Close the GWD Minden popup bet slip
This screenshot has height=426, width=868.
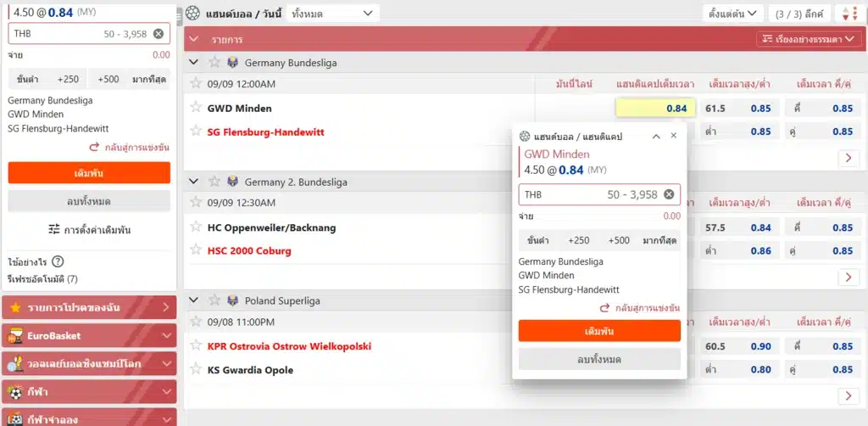(x=674, y=136)
